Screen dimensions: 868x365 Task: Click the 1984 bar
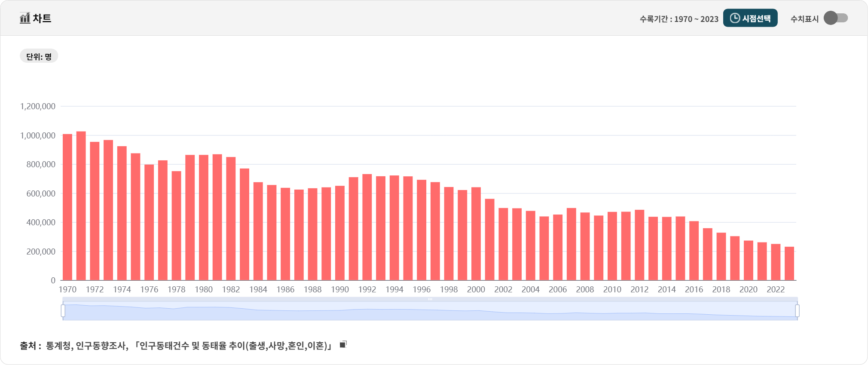coord(258,231)
